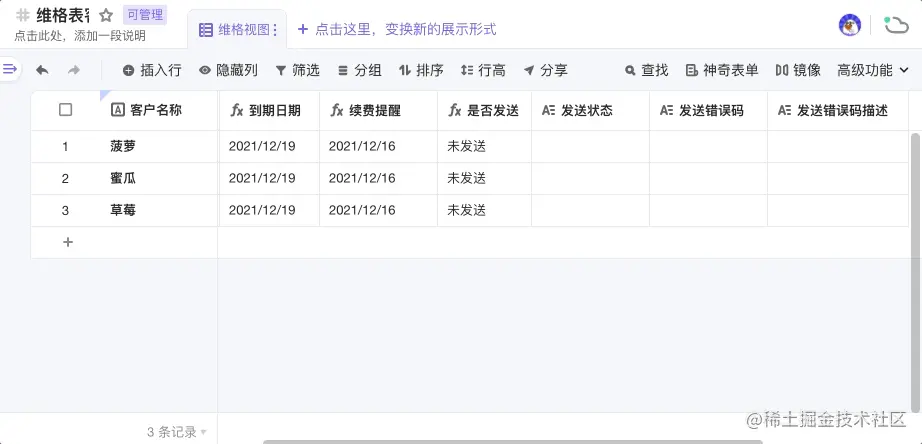Expand the 高级功能 dropdown

coord(873,71)
